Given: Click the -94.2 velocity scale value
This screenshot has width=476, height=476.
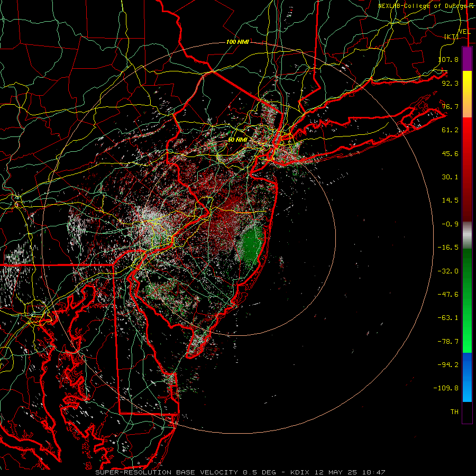Looking at the screenshot, I should [448, 365].
